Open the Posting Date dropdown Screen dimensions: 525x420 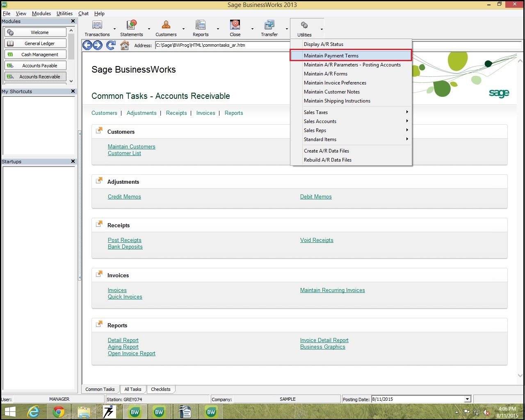point(467,399)
